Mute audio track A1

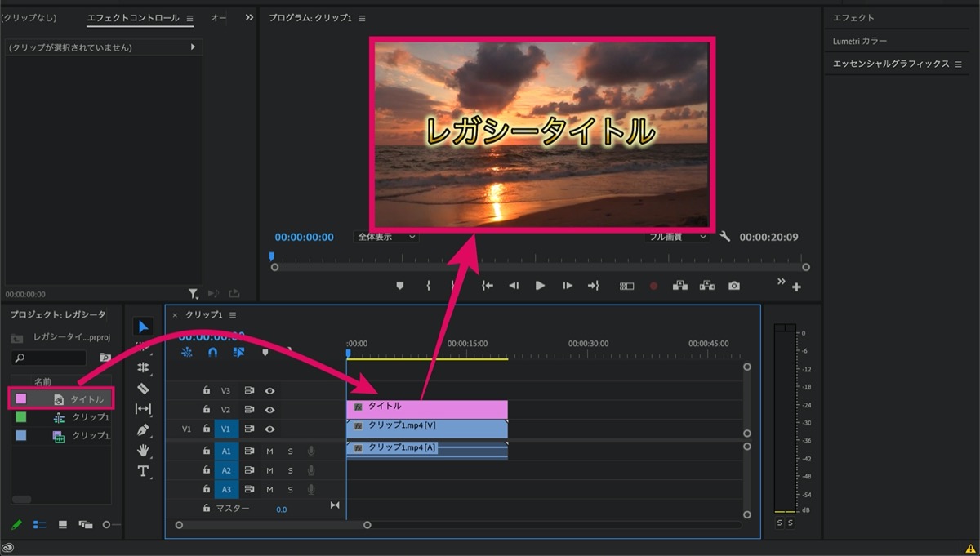tap(269, 451)
